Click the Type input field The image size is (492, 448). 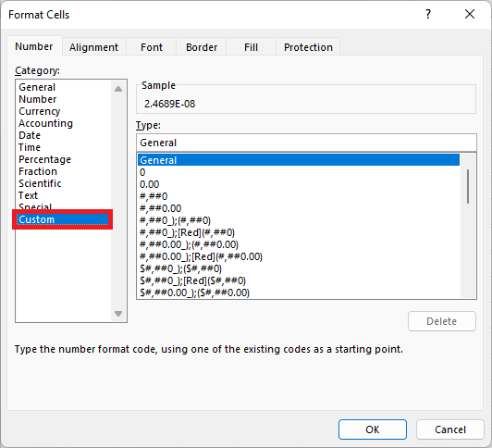(x=306, y=143)
